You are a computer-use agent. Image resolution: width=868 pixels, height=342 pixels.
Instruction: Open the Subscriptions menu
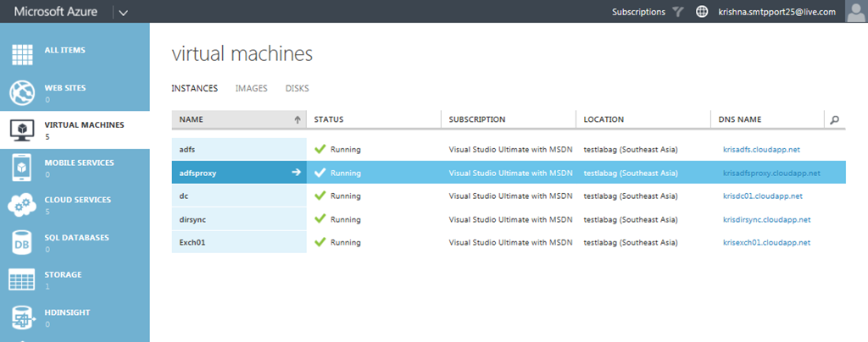click(x=639, y=12)
